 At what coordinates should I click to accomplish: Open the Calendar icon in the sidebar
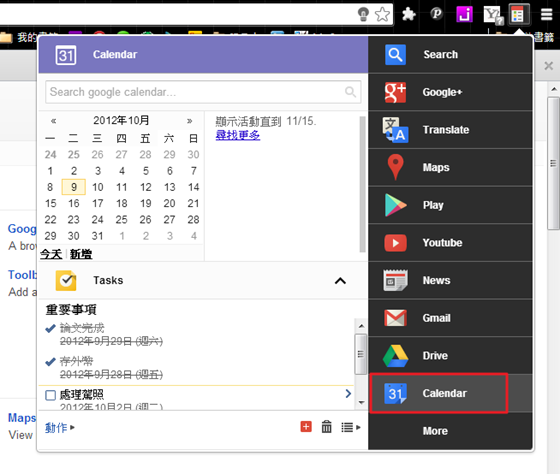point(395,393)
